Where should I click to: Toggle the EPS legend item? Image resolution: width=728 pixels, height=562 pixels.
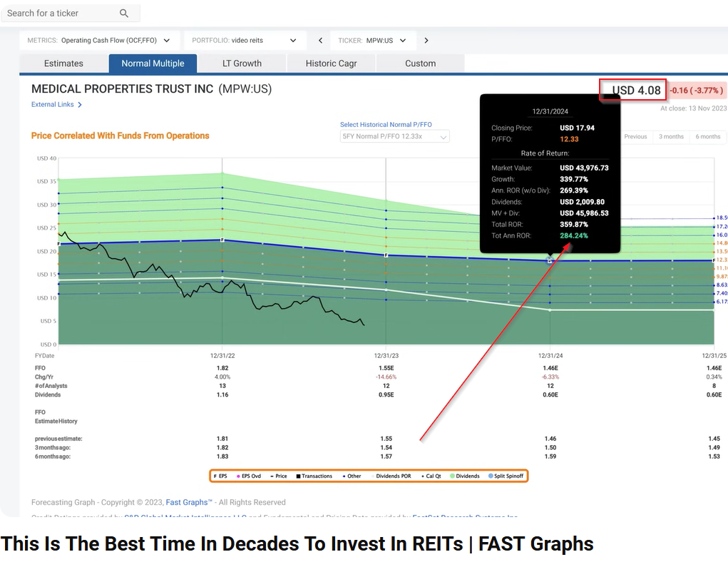coord(220,476)
